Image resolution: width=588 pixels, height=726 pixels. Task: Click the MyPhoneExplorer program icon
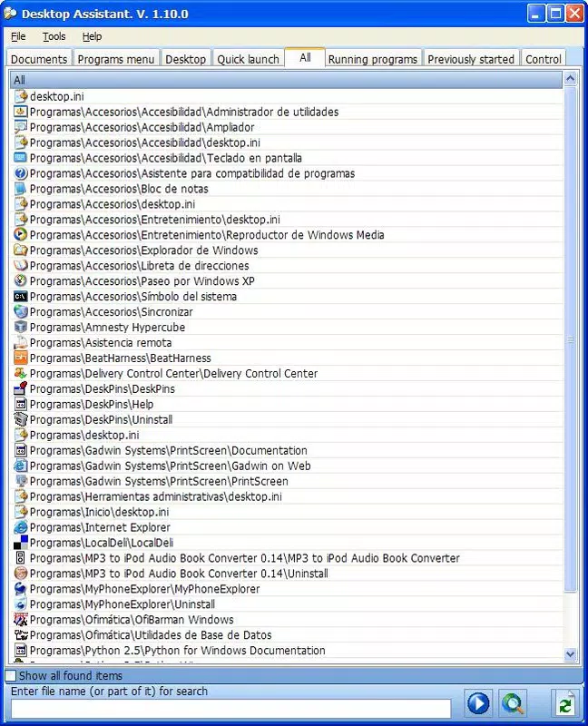[x=20, y=588]
